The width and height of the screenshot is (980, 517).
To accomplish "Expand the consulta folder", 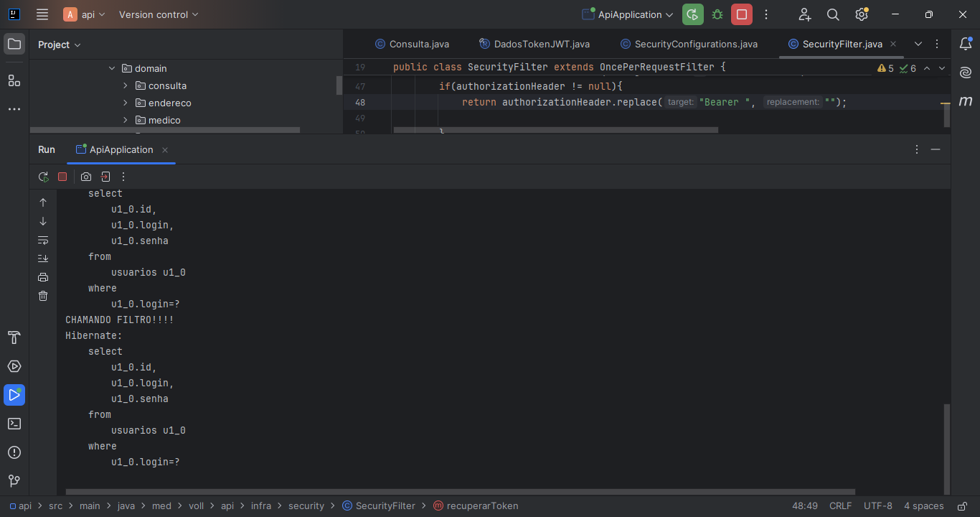I will [x=125, y=85].
